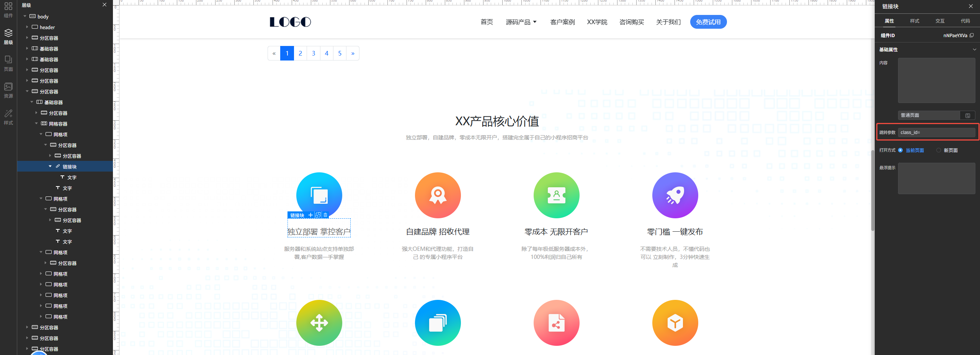Open the 组件 components sidebar panel
Screen dimensions: 980x355
coord(8,10)
